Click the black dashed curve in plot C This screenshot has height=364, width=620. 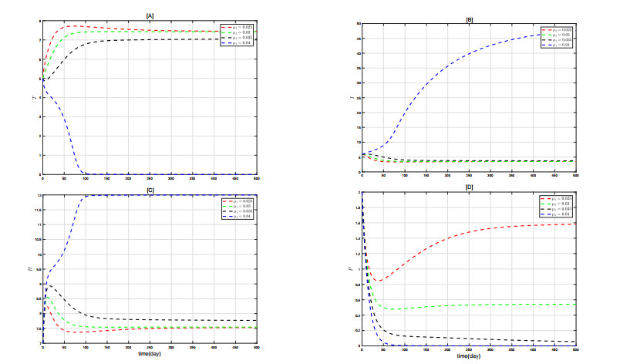point(154,319)
